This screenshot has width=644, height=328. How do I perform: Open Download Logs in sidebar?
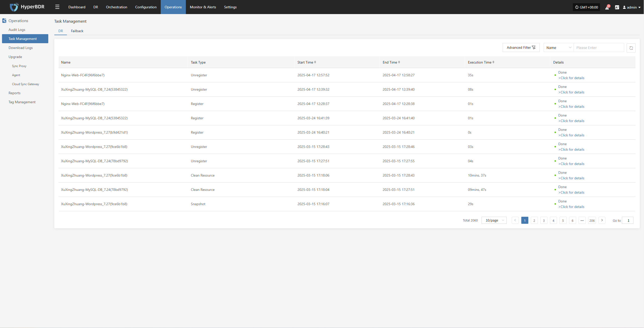(x=21, y=48)
